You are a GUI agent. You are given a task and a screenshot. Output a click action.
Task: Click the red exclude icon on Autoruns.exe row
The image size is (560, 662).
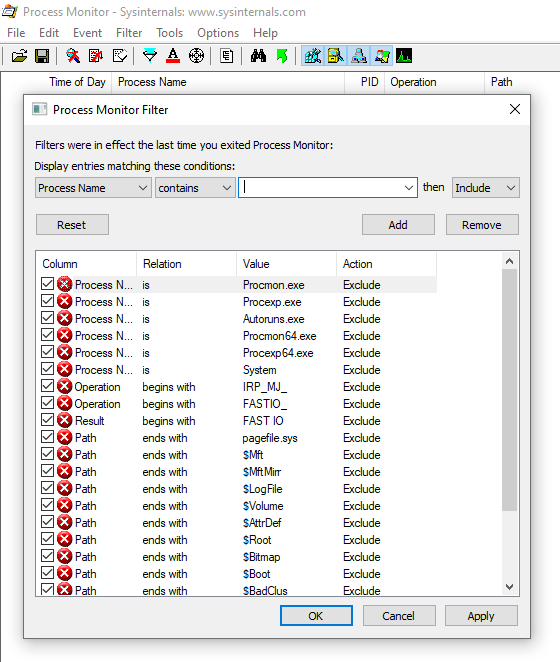point(65,318)
